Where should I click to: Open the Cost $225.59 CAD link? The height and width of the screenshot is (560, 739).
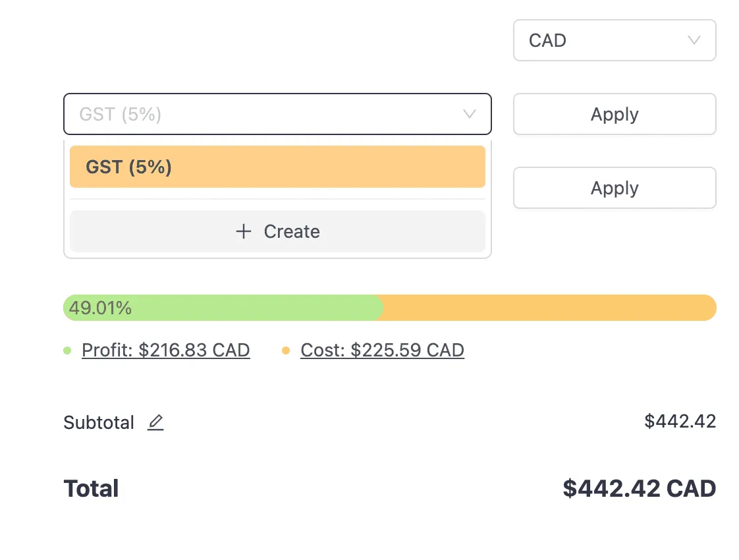[382, 350]
